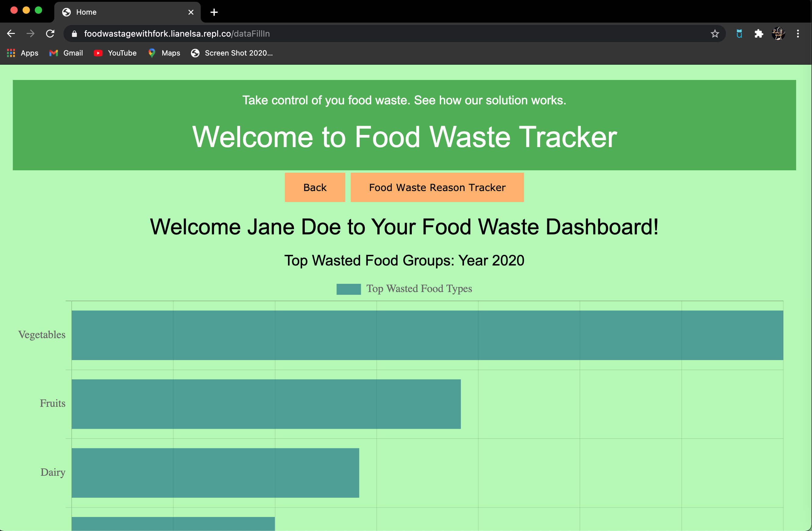The height and width of the screenshot is (531, 812).
Task: Open the three-dot Chrome menu
Action: pos(798,34)
